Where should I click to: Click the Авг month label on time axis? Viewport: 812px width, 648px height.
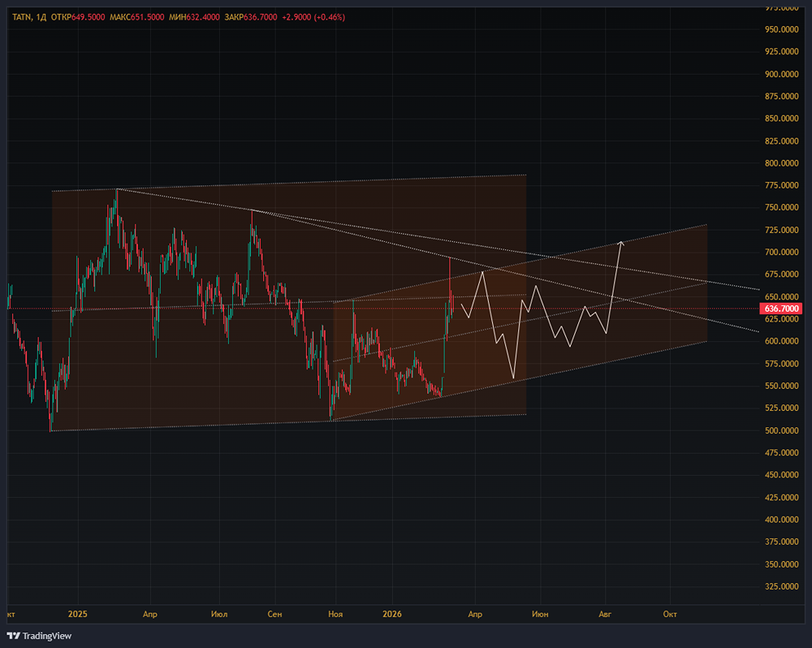[x=605, y=615]
